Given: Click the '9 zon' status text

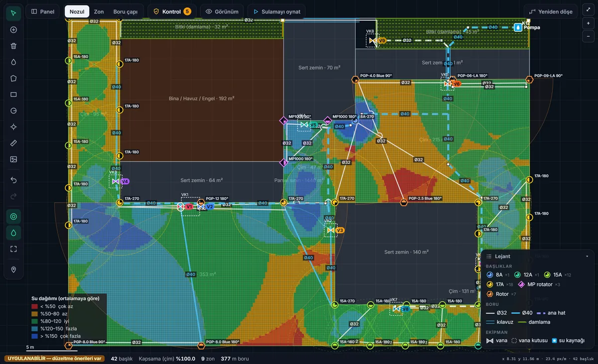Looking at the screenshot, I should pos(207,359).
